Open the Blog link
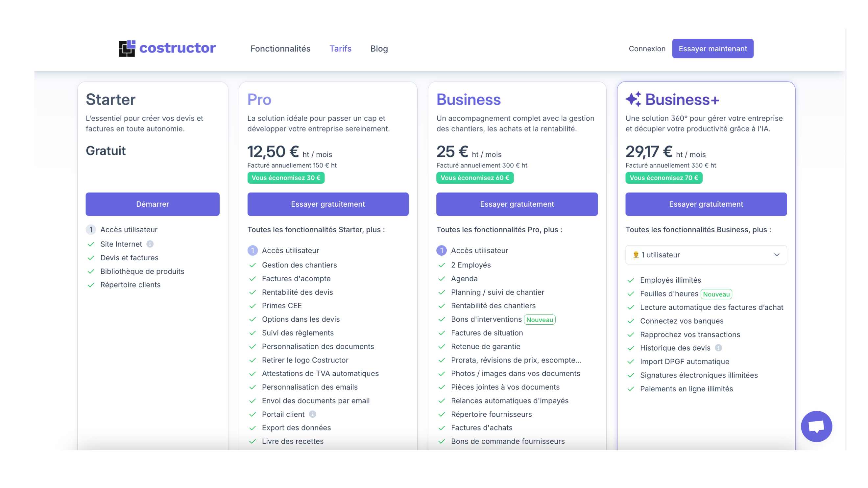The image size is (868, 488). click(x=379, y=49)
